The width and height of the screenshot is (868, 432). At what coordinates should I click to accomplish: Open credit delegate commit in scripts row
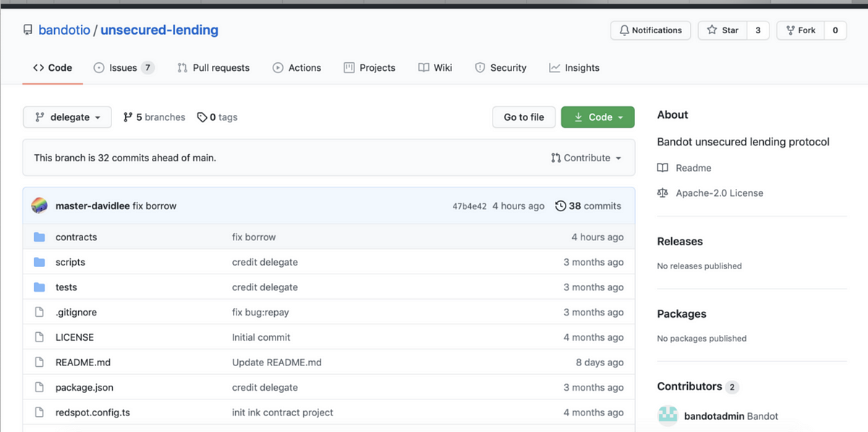[x=265, y=262]
